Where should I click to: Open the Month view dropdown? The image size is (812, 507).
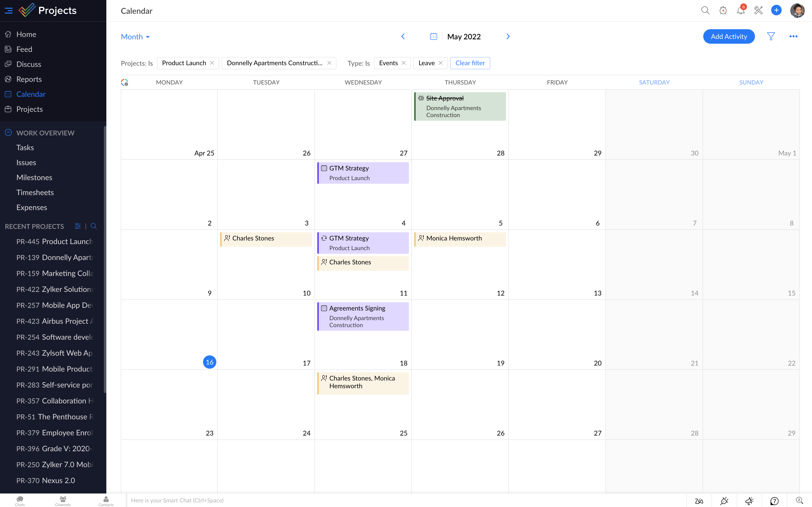point(135,36)
